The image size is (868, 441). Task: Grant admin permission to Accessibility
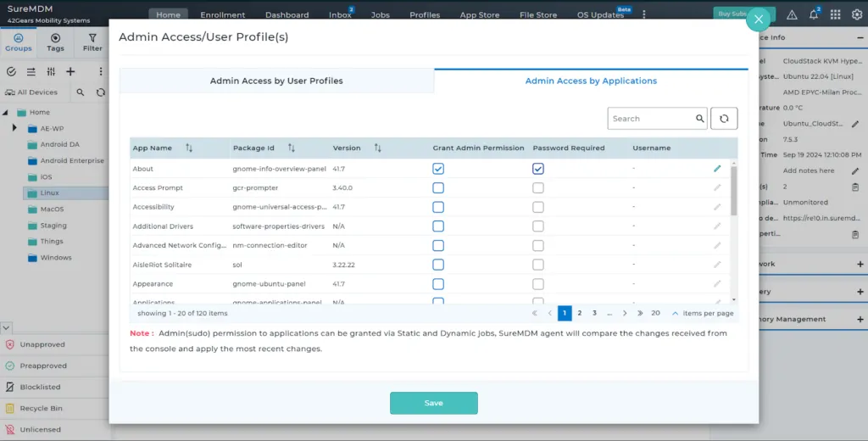[x=438, y=207]
